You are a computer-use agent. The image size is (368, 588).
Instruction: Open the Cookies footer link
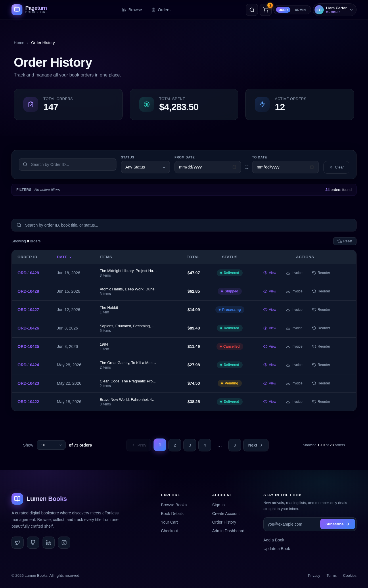coord(350,575)
